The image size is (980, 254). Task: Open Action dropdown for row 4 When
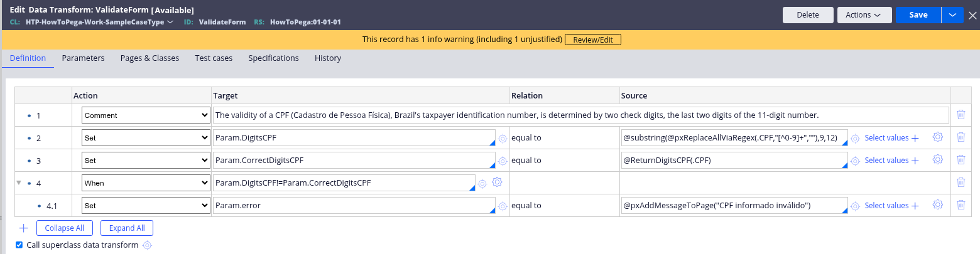(146, 183)
